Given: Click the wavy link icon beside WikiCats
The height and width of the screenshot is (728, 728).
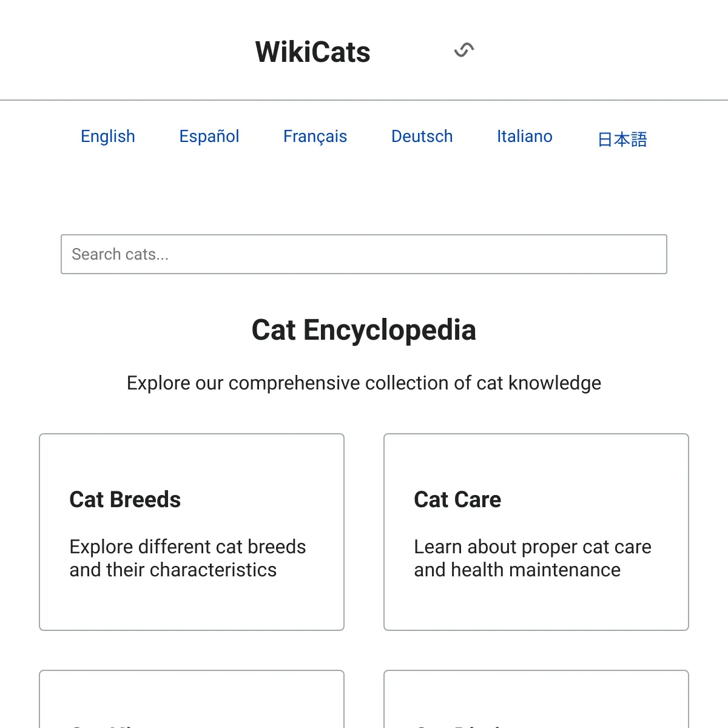Looking at the screenshot, I should coord(464,50).
